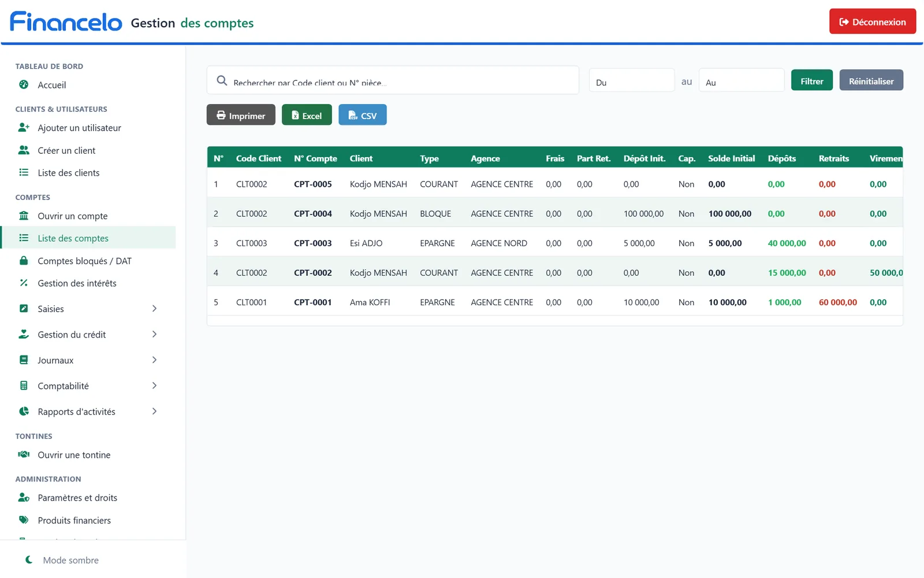Image resolution: width=924 pixels, height=578 pixels.
Task: Focus the Du start date field
Action: pos(631,80)
